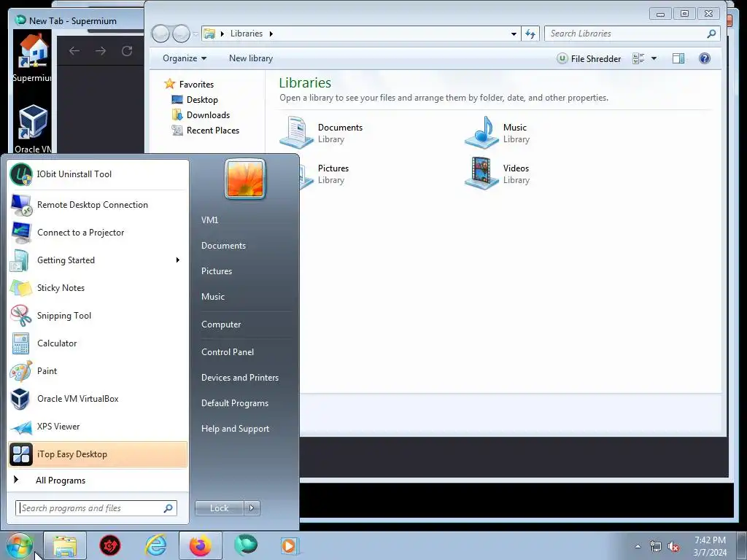The width and height of the screenshot is (747, 560).
Task: Click the Supermium reload button
Action: pos(127,51)
